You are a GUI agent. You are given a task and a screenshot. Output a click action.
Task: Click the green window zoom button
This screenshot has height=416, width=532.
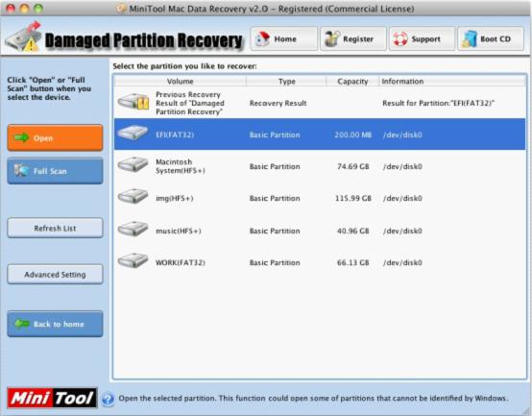point(38,8)
